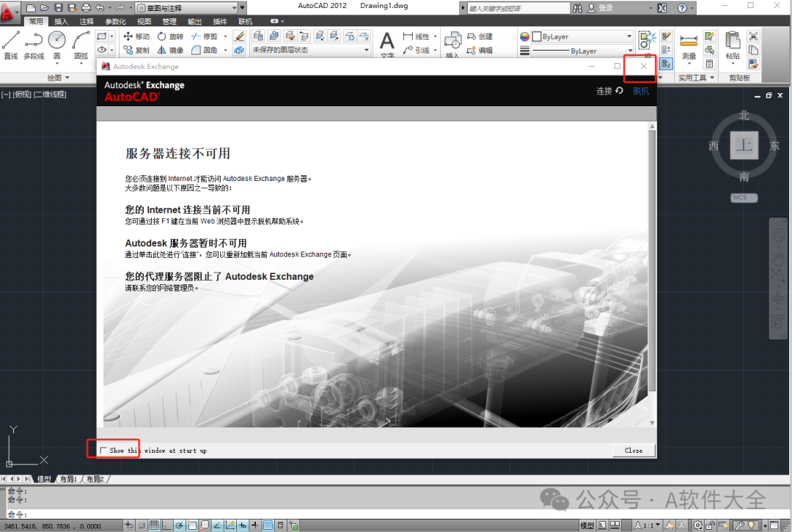The image size is (792, 532).
Task: Select the 直线 (Line) drawing tool
Action: pos(11,45)
